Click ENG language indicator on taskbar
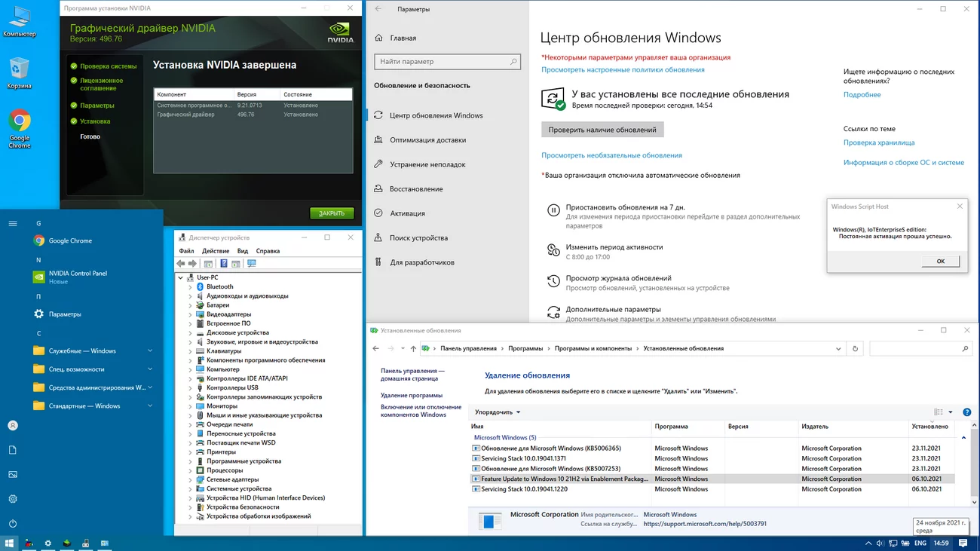Viewport: 980px width, 551px height. tap(920, 543)
